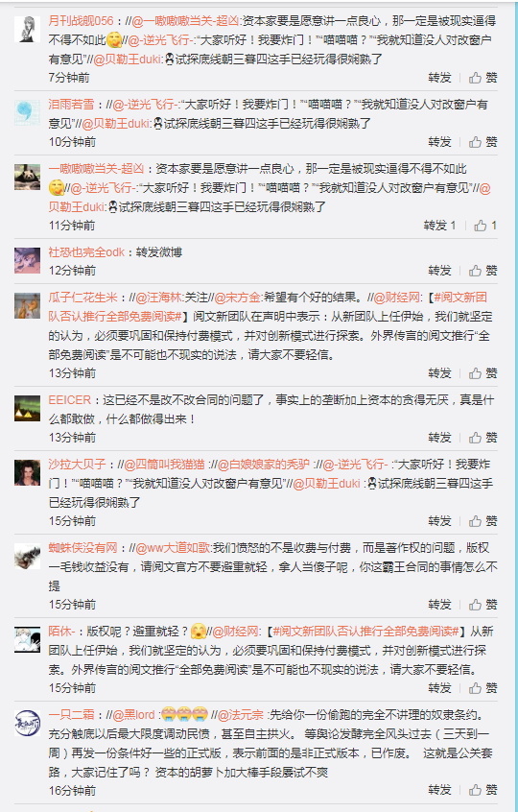The height and width of the screenshot is (812, 518).
Task: Open the hashtag #阅文新团队否认推行全部免费阅读# in 陌休-'s comment
Action: coord(365,632)
